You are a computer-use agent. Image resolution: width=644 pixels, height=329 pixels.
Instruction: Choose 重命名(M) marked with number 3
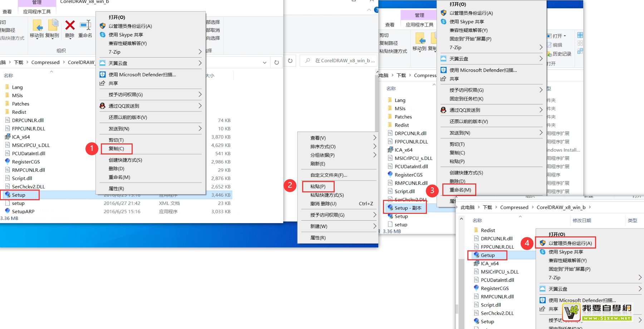pos(460,190)
